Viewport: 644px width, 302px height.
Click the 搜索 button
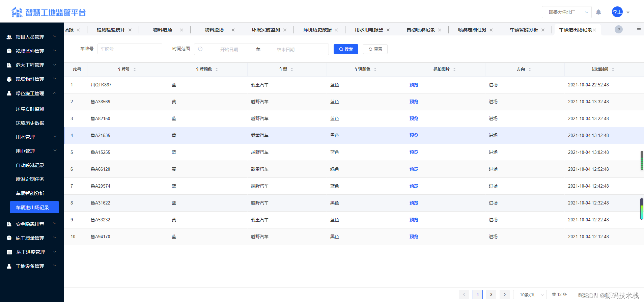[346, 49]
